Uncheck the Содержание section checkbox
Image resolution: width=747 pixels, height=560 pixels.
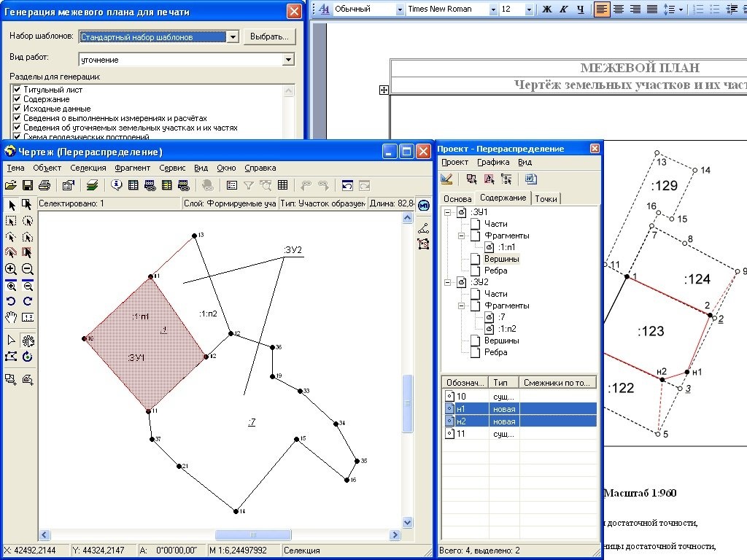pyautogui.click(x=17, y=99)
